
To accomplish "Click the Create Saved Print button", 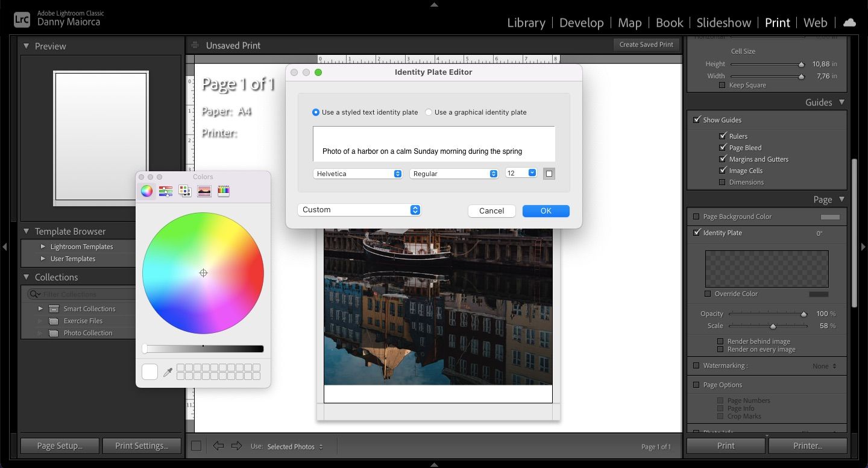I will (646, 45).
